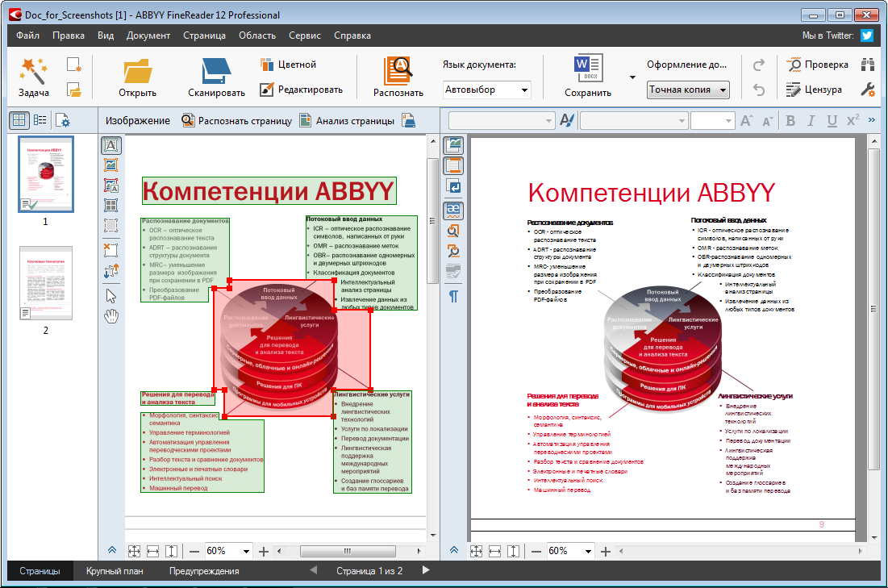Select the draw Table area tool

point(111,205)
